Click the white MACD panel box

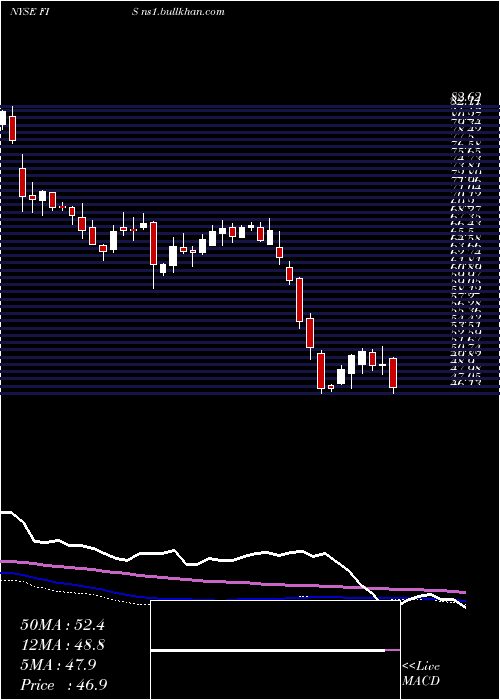coord(275,650)
